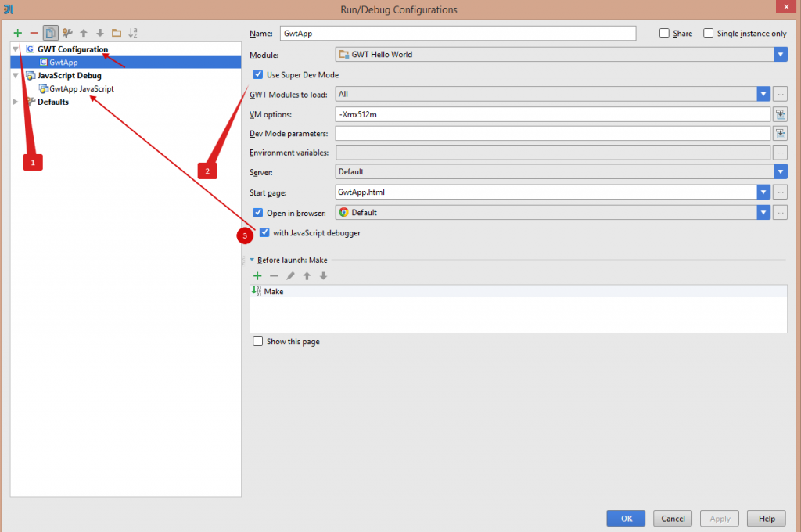Screen dimensions: 801x532
Task: Copy the selected configuration
Action: pyautogui.click(x=50, y=33)
